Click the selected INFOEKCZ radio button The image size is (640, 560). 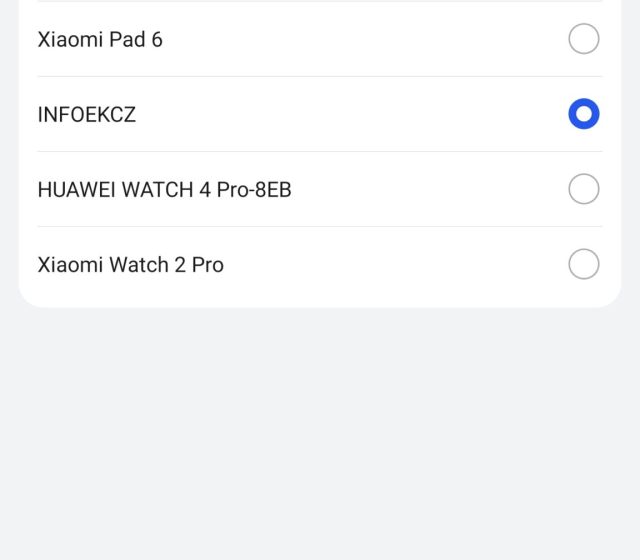click(x=584, y=114)
